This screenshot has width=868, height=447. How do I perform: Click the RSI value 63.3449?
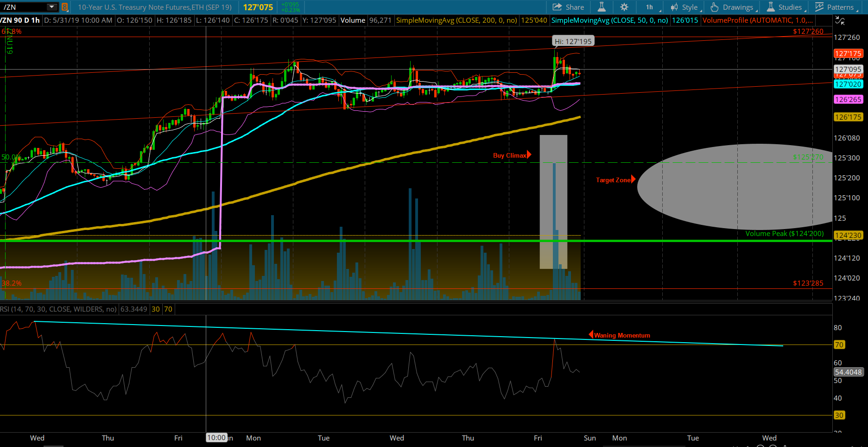click(x=134, y=309)
